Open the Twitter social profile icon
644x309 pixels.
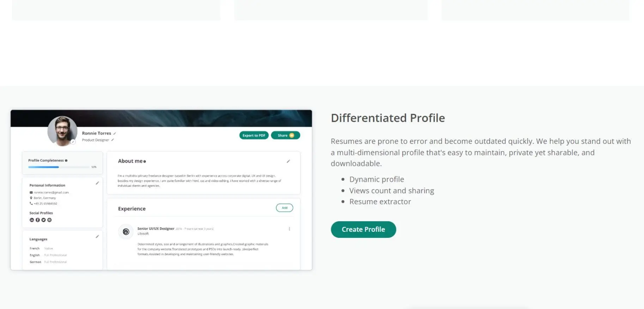43,220
